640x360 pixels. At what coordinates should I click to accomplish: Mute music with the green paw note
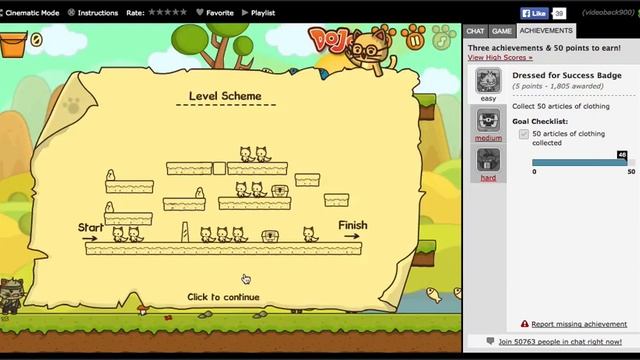tap(443, 37)
